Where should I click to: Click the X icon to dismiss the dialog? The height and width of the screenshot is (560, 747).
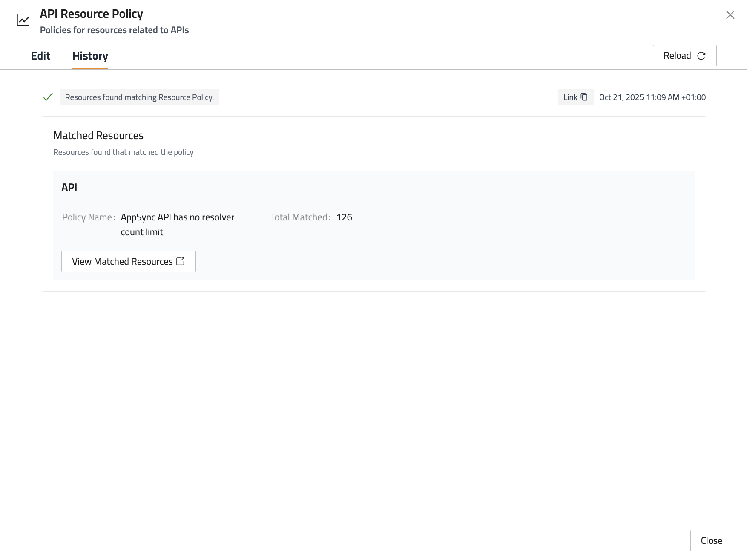[730, 15]
